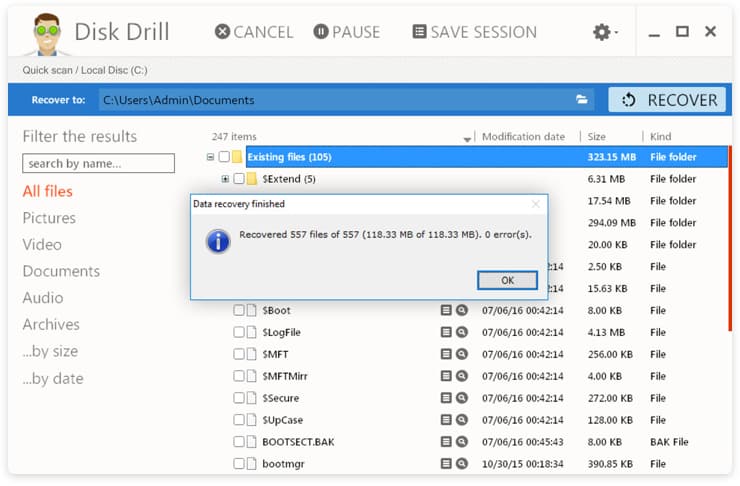Open hex view icon for $MFTMirr
Image resolution: width=740 pixels, height=486 pixels.
[446, 376]
